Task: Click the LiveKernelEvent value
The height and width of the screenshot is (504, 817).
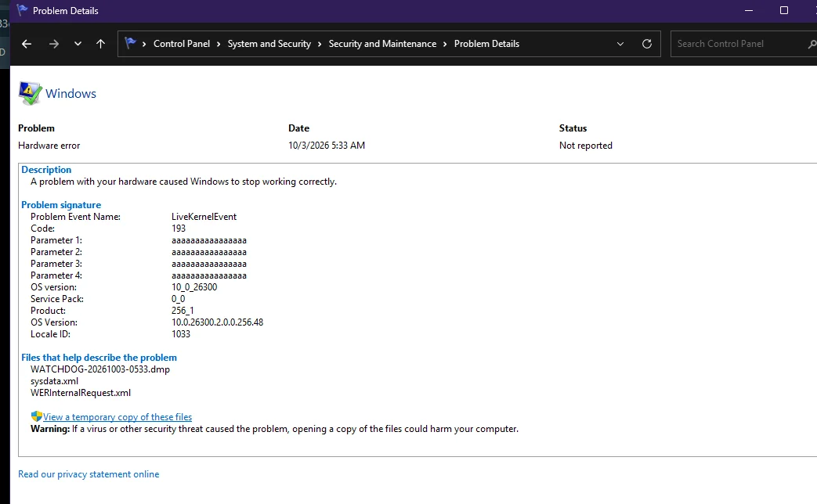Action: point(204,217)
